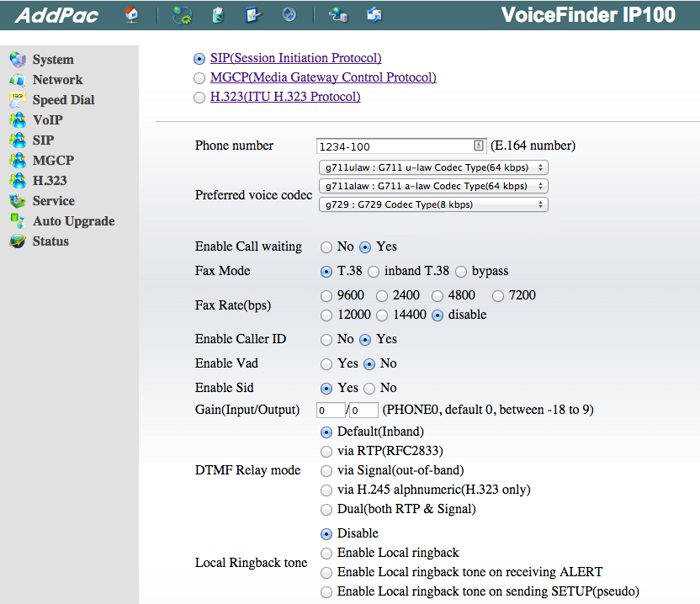Open the g729 codec dropdown
The height and width of the screenshot is (604, 700).
(x=433, y=204)
